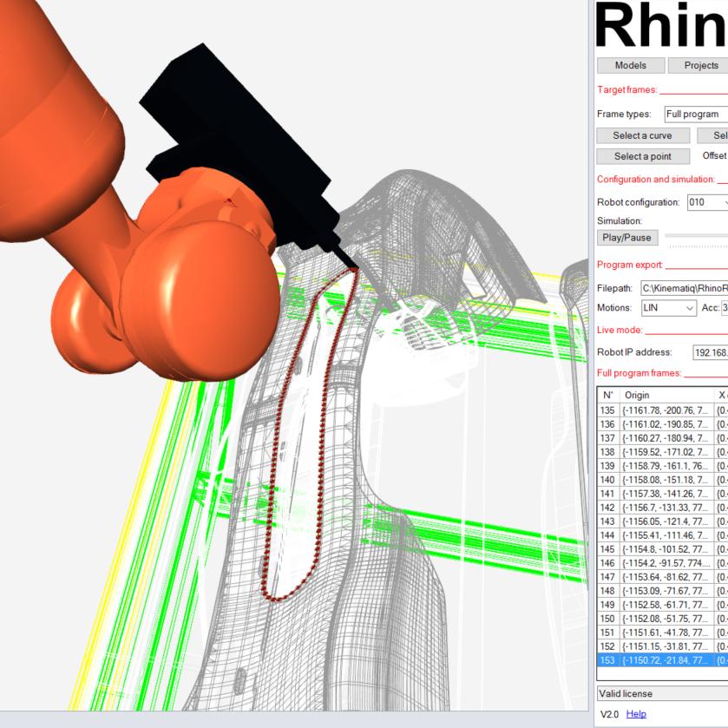Open the Projects panel
The width and height of the screenshot is (728, 728).
[700, 65]
